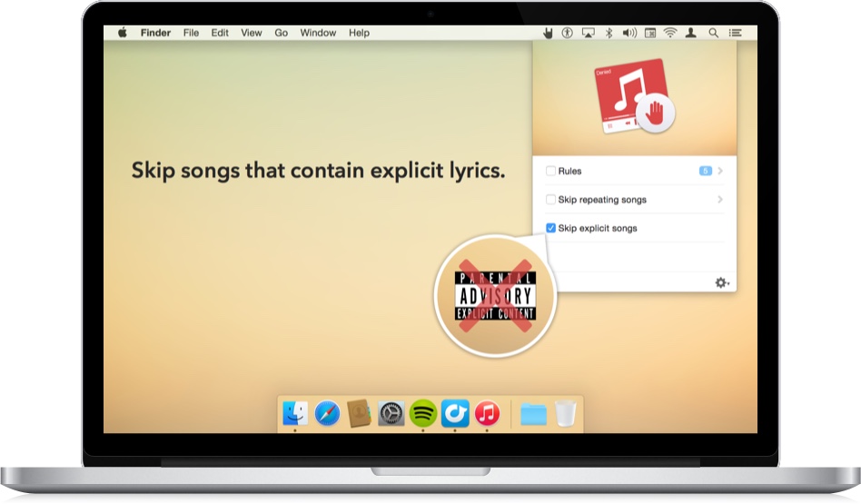Enable the Rules checkbox
This screenshot has width=861, height=504.
pyautogui.click(x=550, y=171)
